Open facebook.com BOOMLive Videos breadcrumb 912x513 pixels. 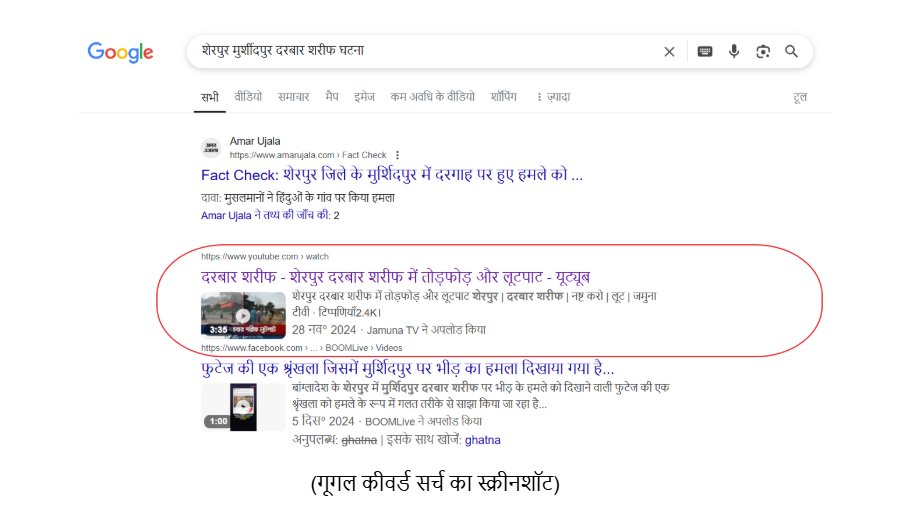point(302,348)
